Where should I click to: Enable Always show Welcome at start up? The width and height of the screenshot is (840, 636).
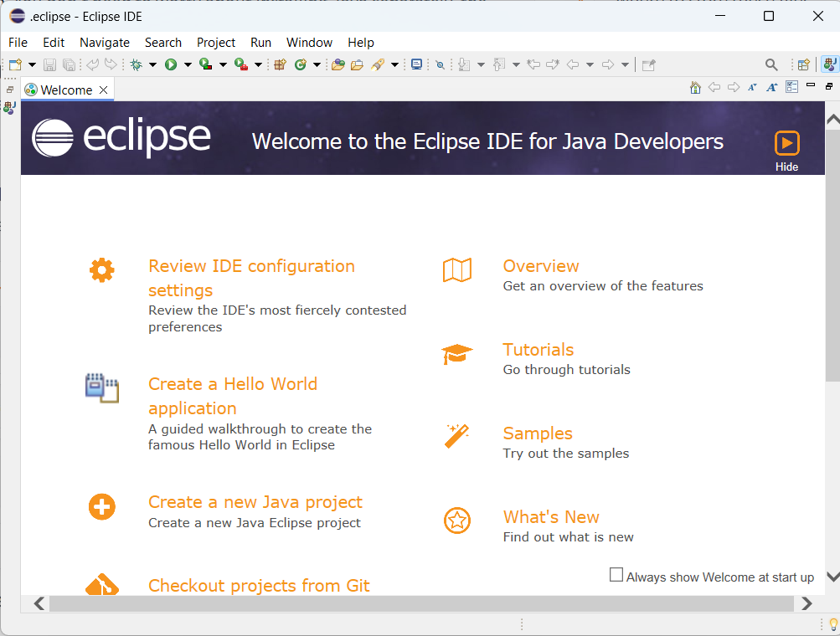pos(616,575)
